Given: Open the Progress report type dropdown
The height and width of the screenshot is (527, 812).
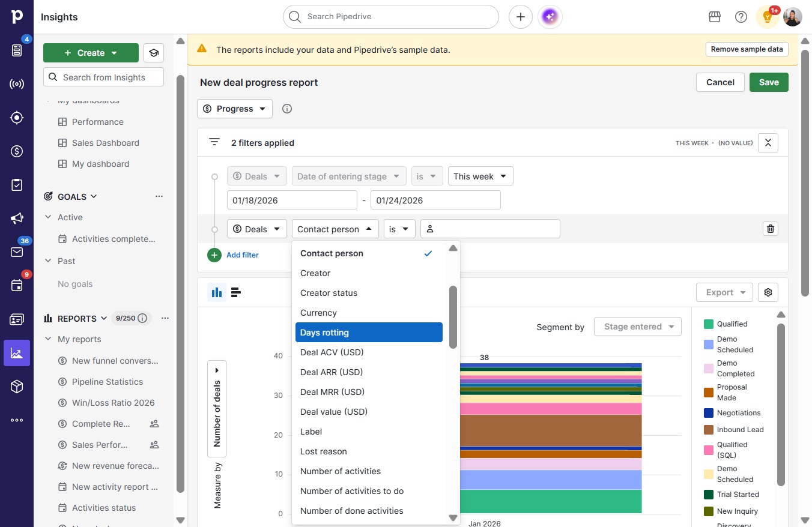Looking at the screenshot, I should [x=235, y=109].
